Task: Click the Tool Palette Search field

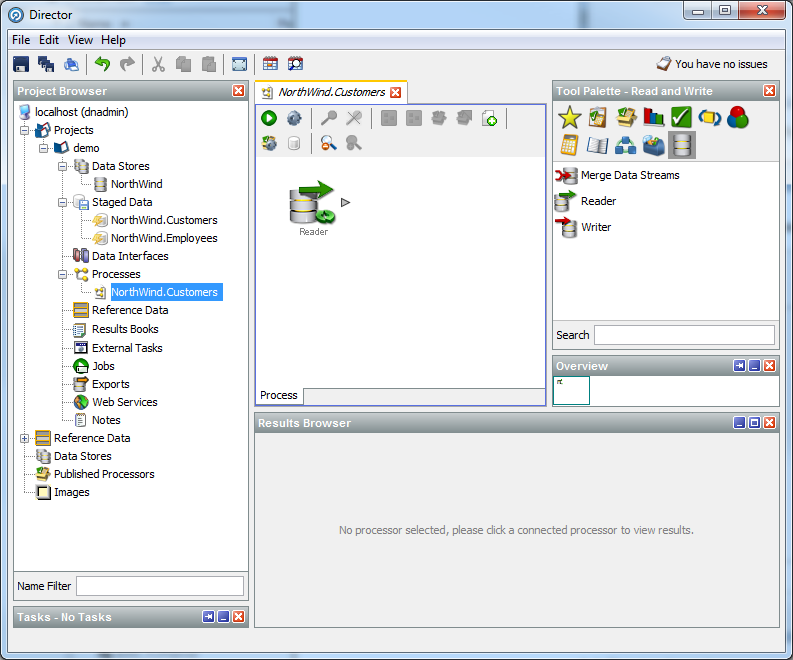Action: [684, 335]
